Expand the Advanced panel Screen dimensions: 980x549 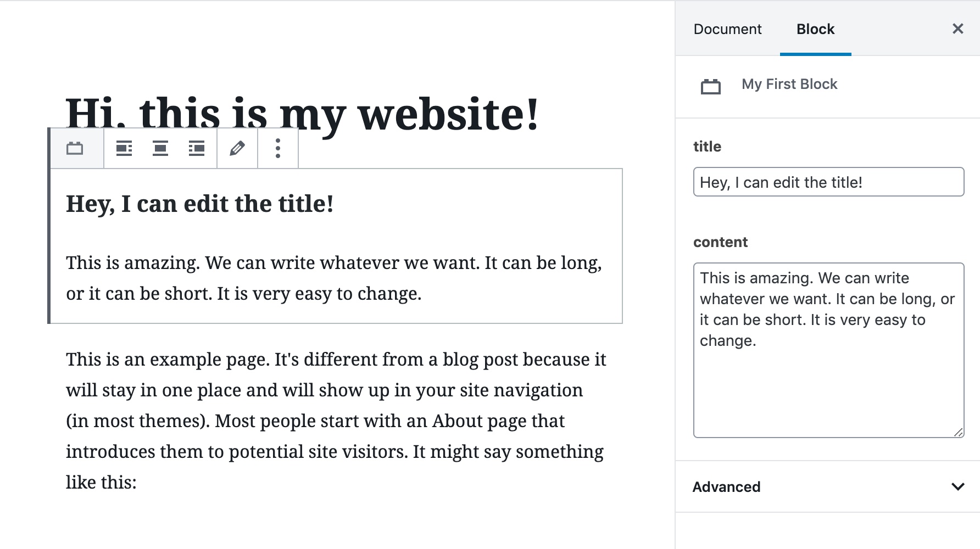[828, 487]
